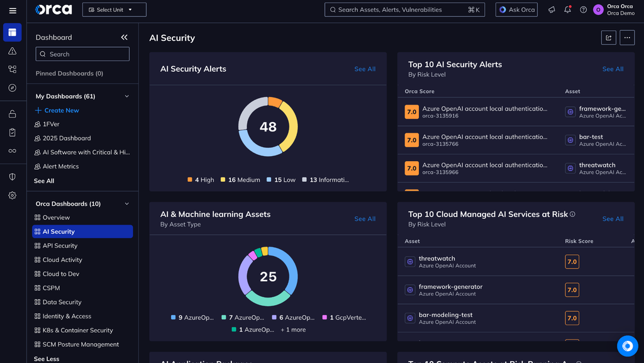Click See All in AI Security Alerts card
The width and height of the screenshot is (644, 363).
(365, 69)
